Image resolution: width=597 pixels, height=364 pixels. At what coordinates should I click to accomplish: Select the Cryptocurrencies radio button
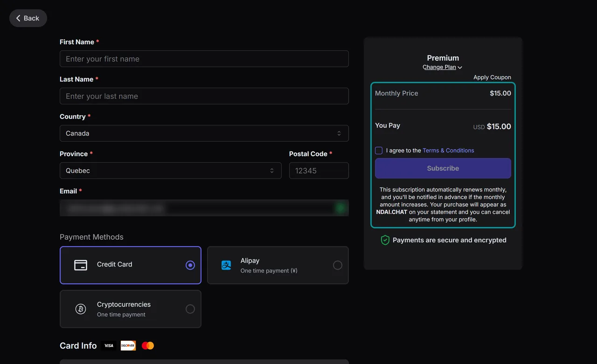[x=190, y=309]
